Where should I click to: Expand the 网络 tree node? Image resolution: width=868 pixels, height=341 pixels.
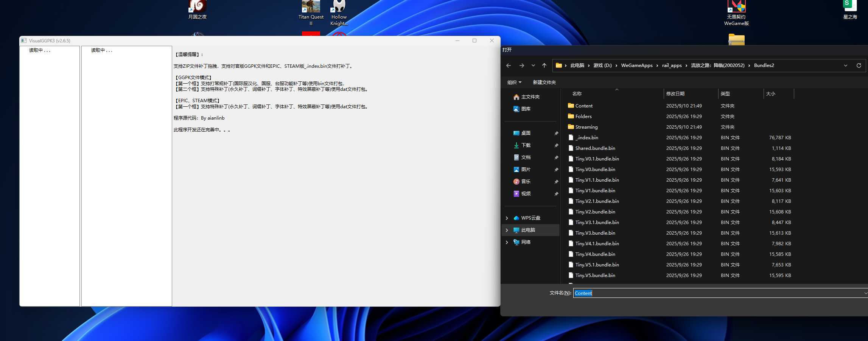coord(507,242)
